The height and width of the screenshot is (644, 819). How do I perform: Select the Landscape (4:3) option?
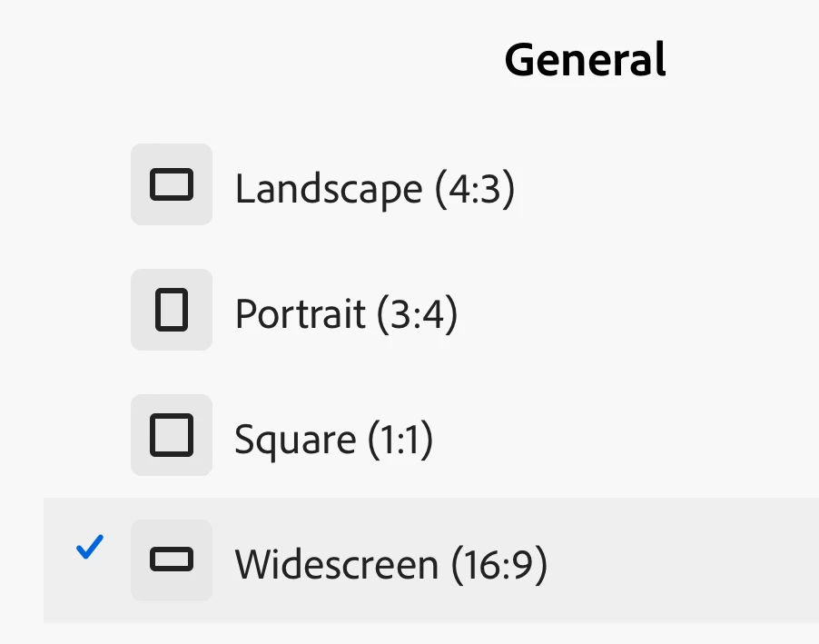pyautogui.click(x=374, y=189)
